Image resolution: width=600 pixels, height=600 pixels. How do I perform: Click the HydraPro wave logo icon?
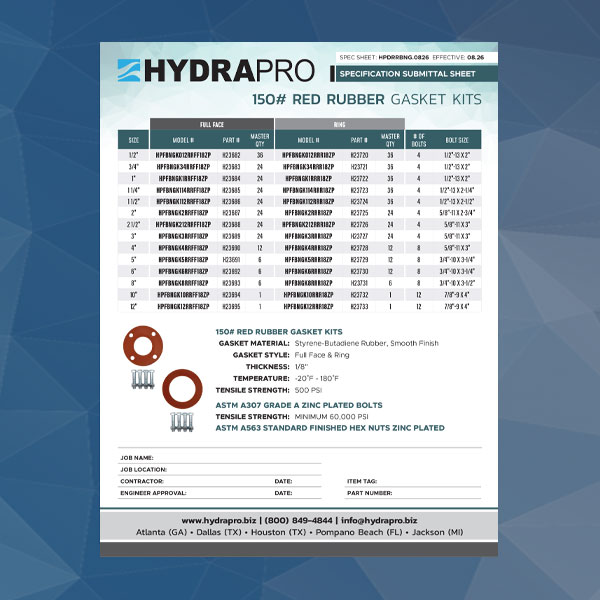[129, 70]
